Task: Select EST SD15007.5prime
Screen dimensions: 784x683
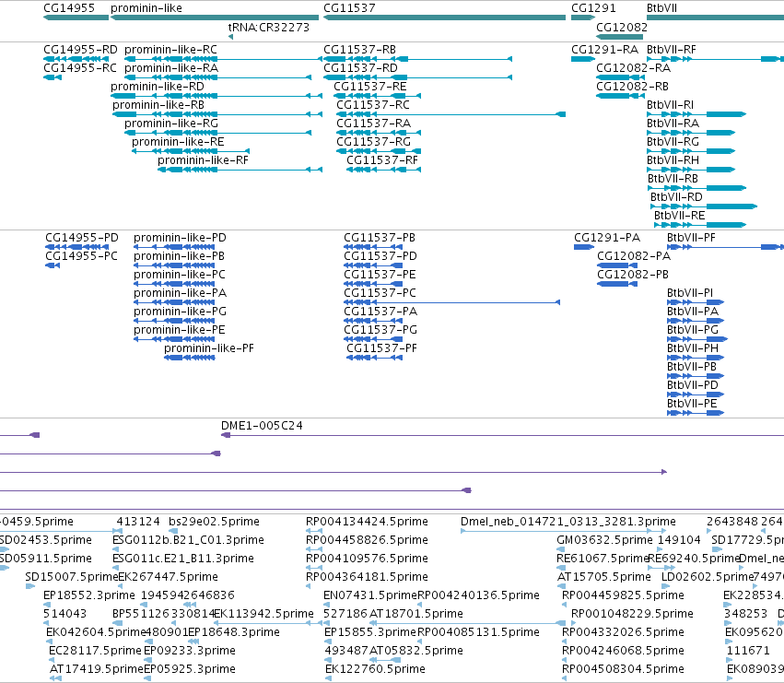Action: [72, 577]
